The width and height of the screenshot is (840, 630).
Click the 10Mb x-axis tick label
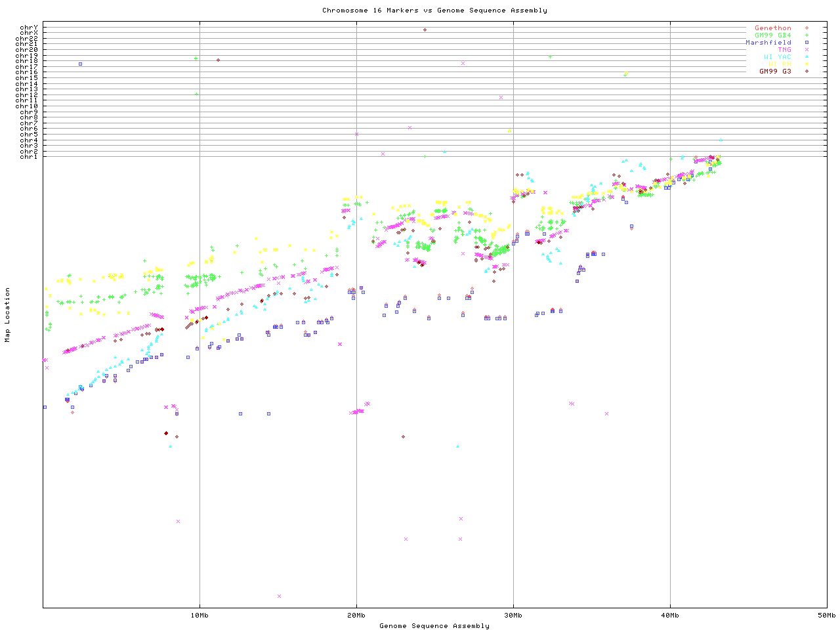[199, 615]
